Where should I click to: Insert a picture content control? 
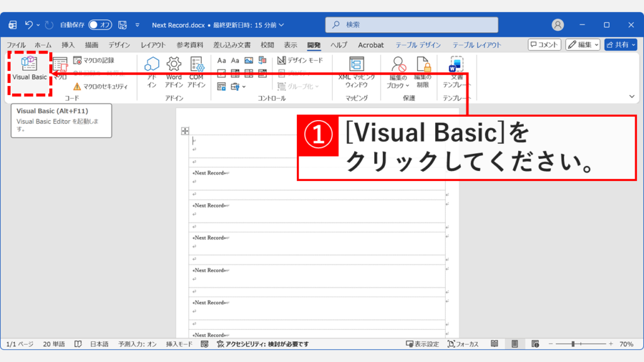click(250, 60)
